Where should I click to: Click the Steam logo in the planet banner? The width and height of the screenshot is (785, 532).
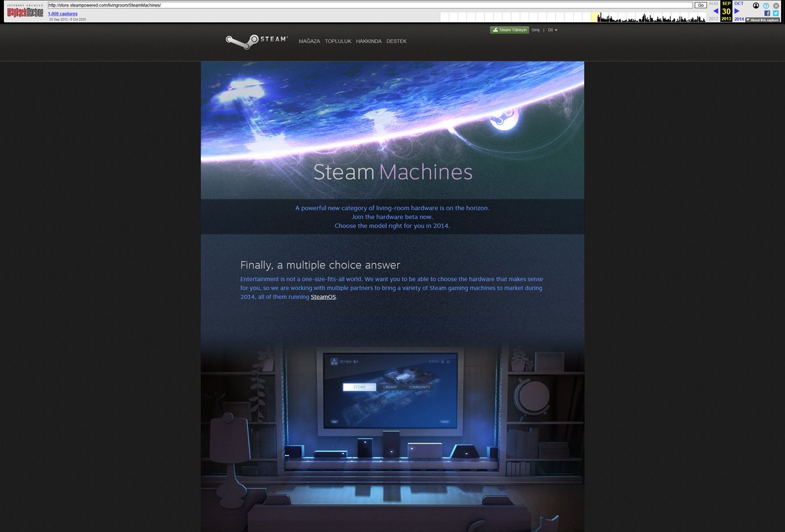[x=504, y=120]
